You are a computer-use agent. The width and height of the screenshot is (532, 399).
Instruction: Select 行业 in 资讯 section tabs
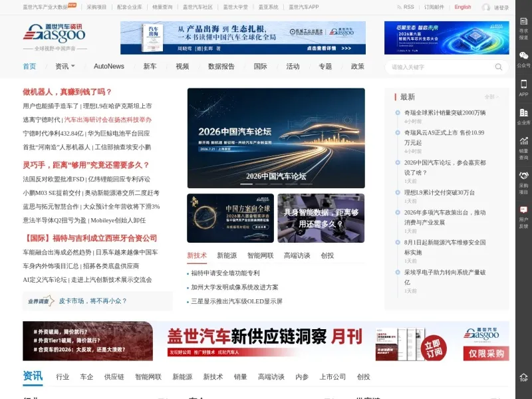63,376
